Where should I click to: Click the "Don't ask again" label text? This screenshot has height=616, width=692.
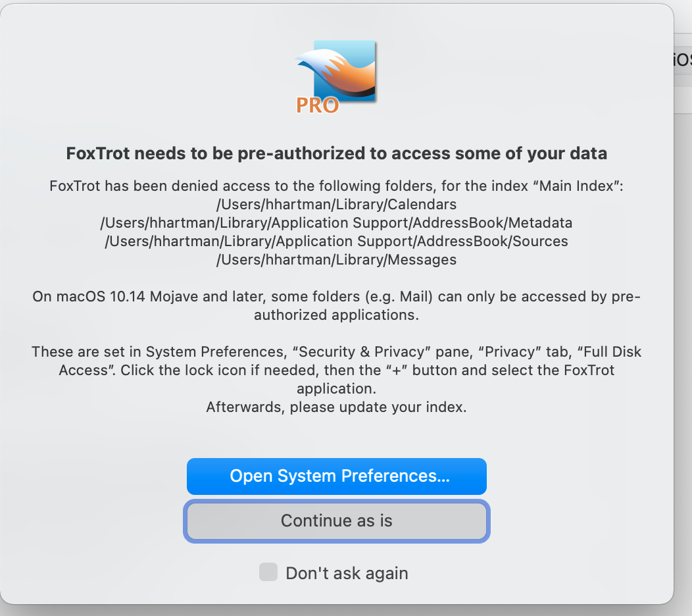tap(347, 573)
